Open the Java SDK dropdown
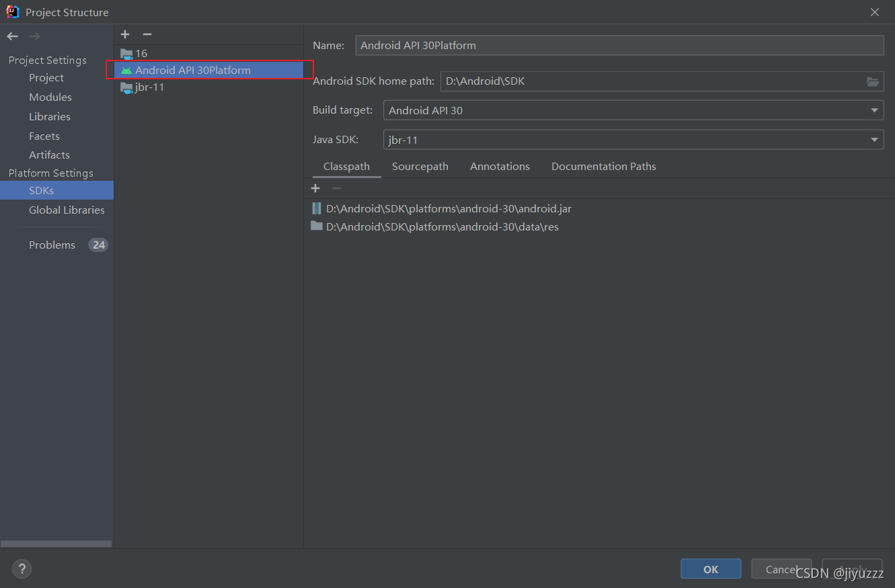Screen dimensions: 895x588 point(633,140)
